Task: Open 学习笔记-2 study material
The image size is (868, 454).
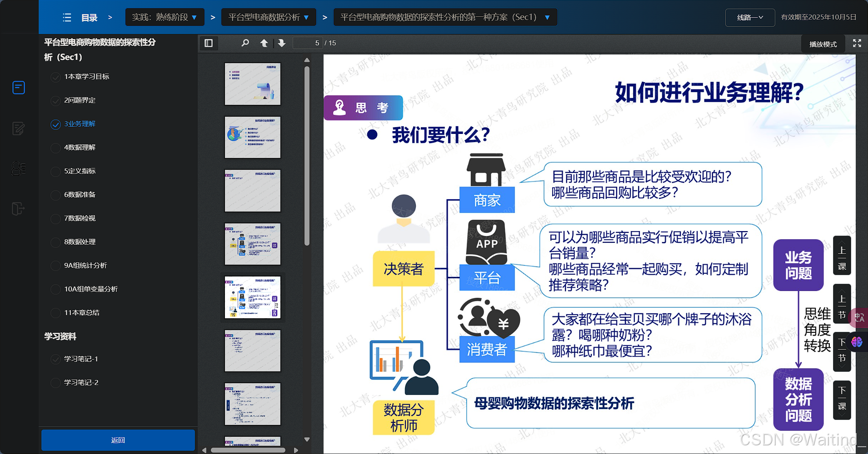Action: [x=81, y=383]
